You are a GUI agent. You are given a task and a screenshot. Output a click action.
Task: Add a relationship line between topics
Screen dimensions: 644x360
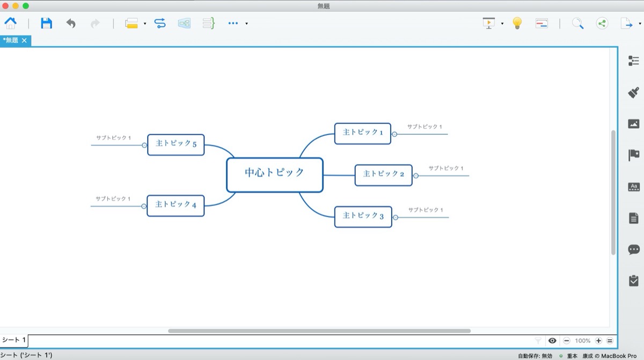coord(160,23)
